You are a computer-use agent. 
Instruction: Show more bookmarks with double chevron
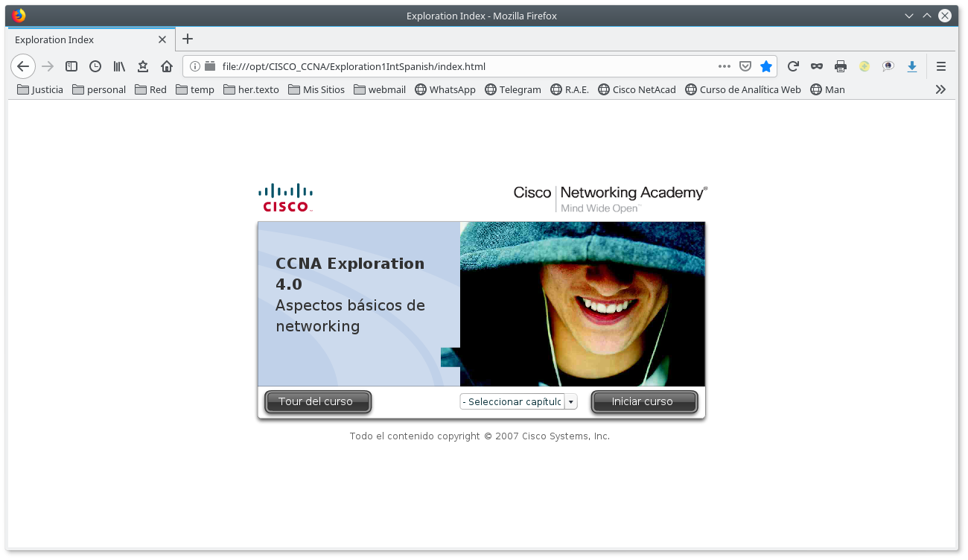point(941,89)
